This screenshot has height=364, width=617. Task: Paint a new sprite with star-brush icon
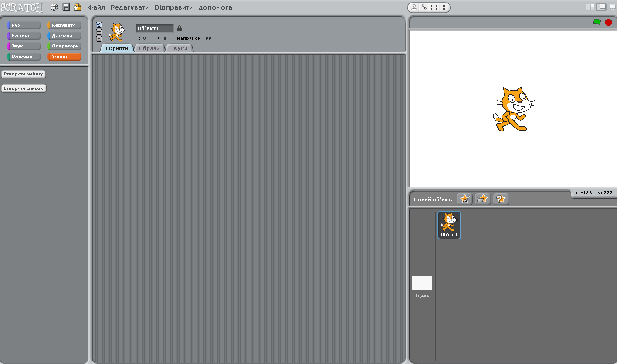[x=464, y=199]
